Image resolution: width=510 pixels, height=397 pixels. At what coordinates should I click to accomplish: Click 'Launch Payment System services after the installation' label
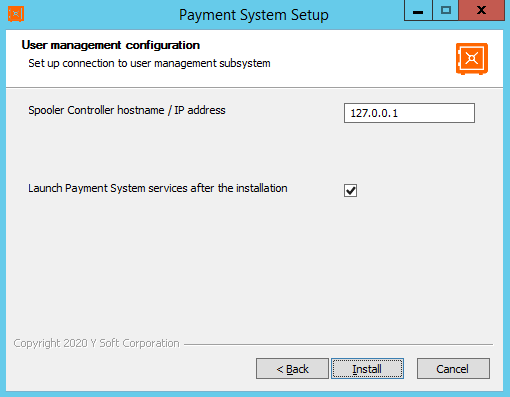coord(158,188)
